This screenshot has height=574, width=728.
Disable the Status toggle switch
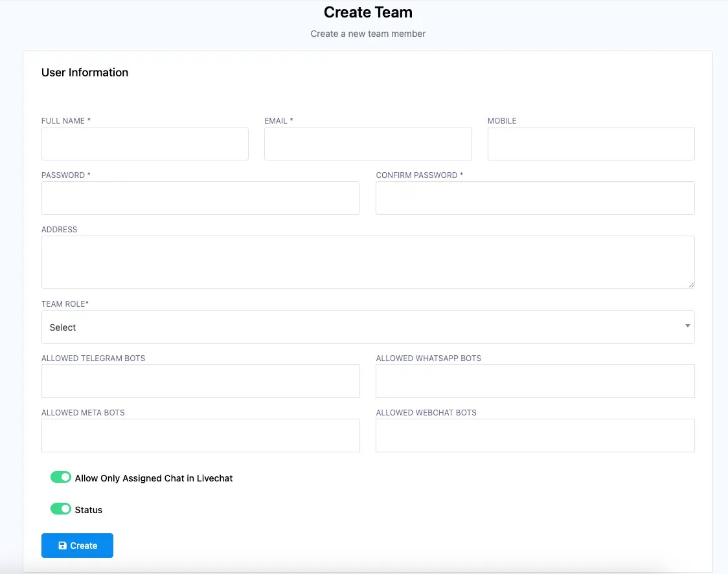pyautogui.click(x=61, y=509)
